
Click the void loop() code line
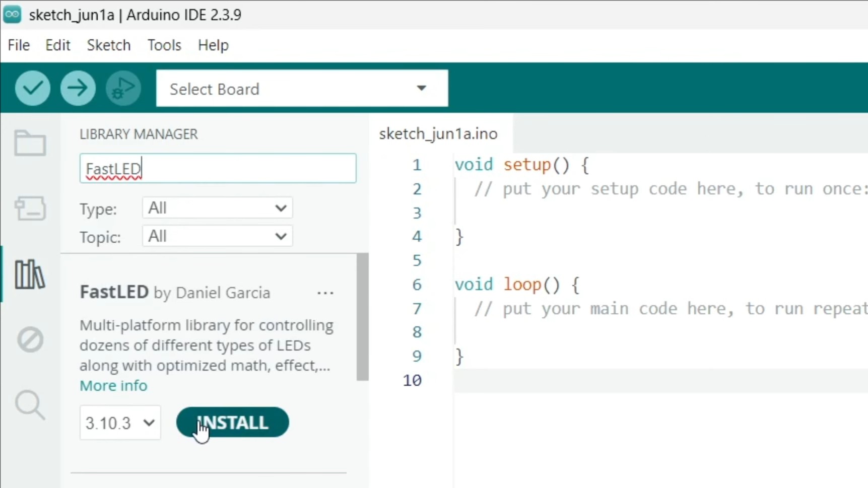tap(517, 285)
